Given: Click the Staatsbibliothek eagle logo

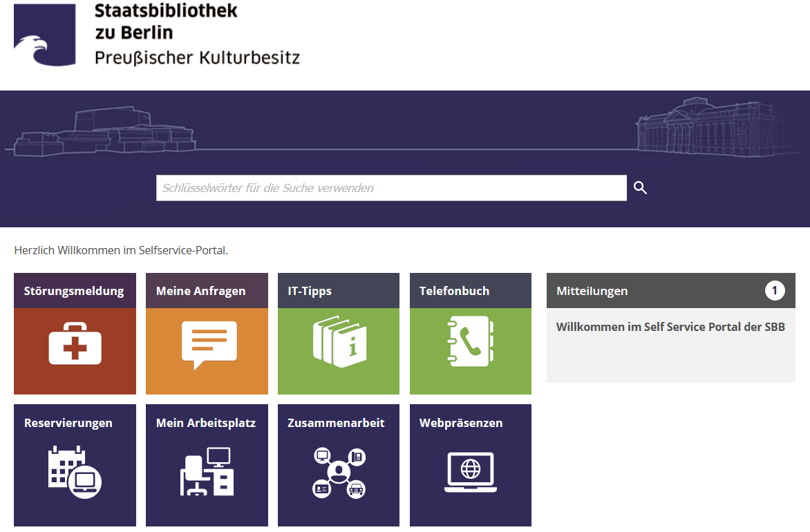Looking at the screenshot, I should tap(44, 35).
